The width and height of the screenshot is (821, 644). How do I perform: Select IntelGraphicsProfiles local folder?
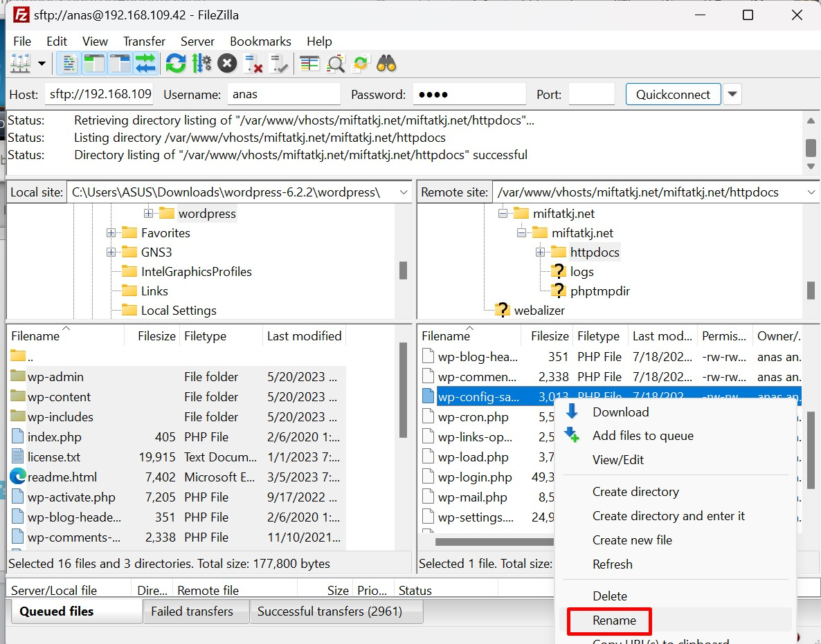(197, 272)
